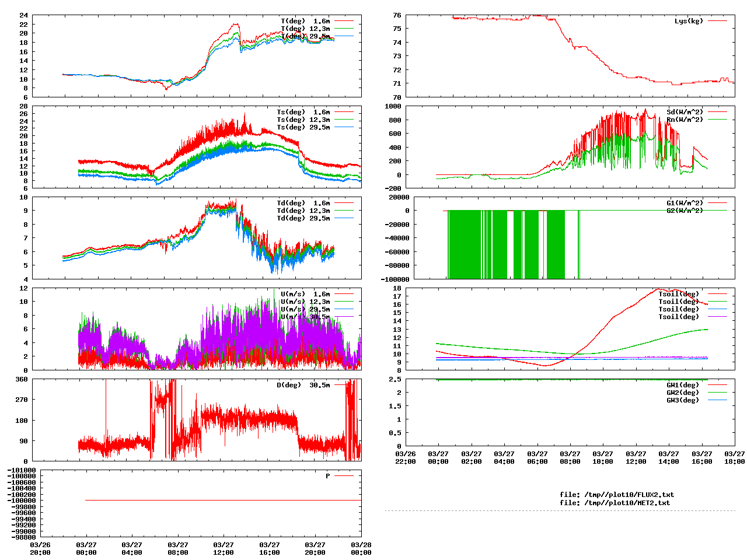This screenshot has width=747, height=560.
Task: Click the blue line sample beside P legend
Action: [x=344, y=476]
